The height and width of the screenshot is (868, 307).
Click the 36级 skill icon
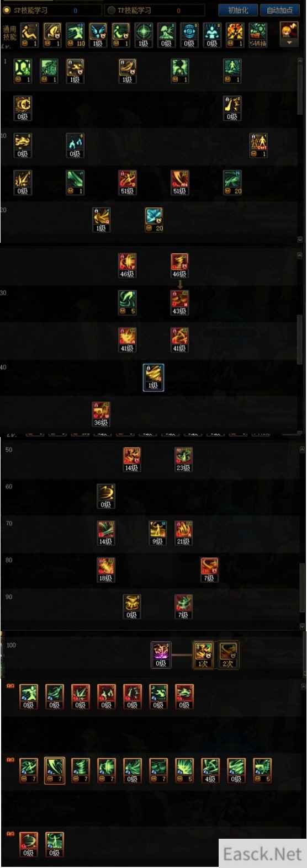tap(101, 414)
